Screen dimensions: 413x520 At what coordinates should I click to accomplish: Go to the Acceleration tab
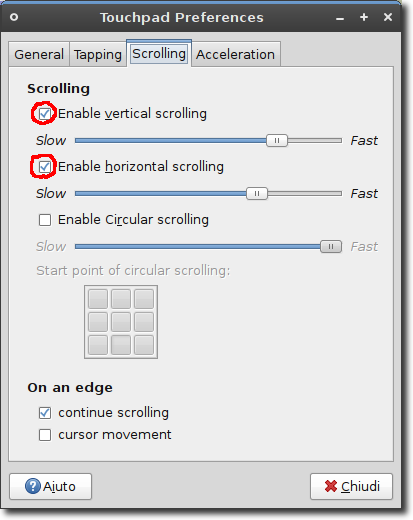click(x=236, y=54)
